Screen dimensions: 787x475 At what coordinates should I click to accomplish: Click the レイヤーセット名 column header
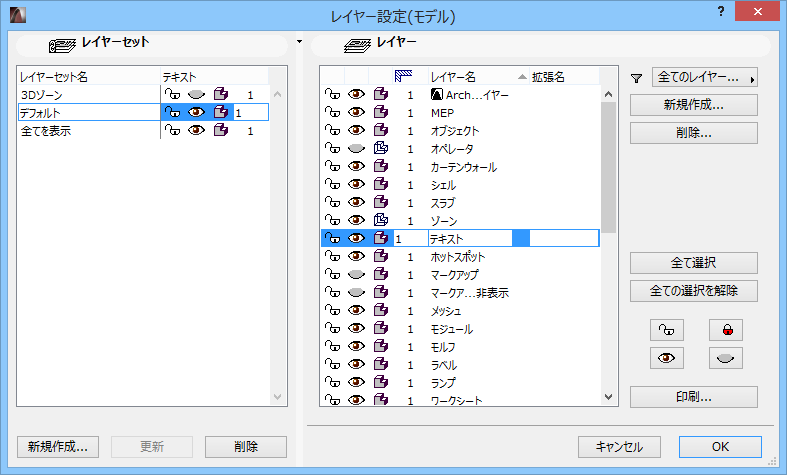[x=89, y=76]
